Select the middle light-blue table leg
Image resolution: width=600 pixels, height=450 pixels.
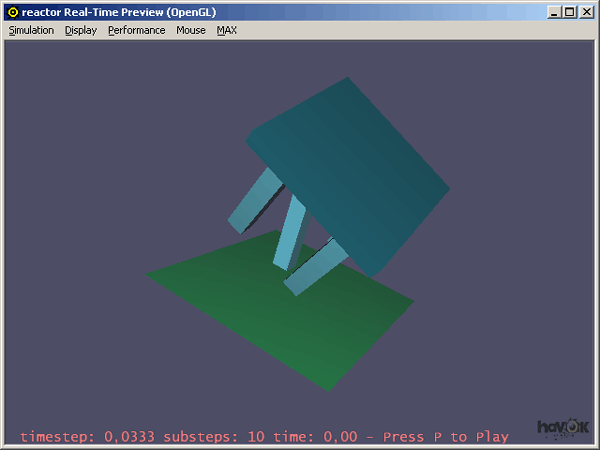coord(290,233)
